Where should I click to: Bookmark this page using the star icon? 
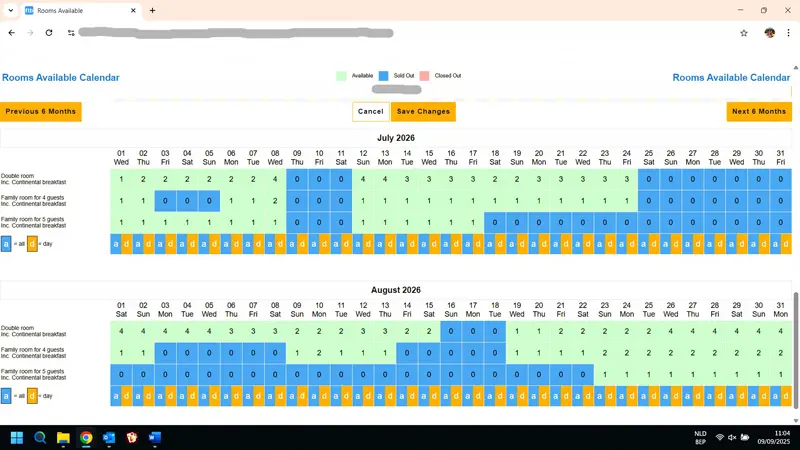744,32
